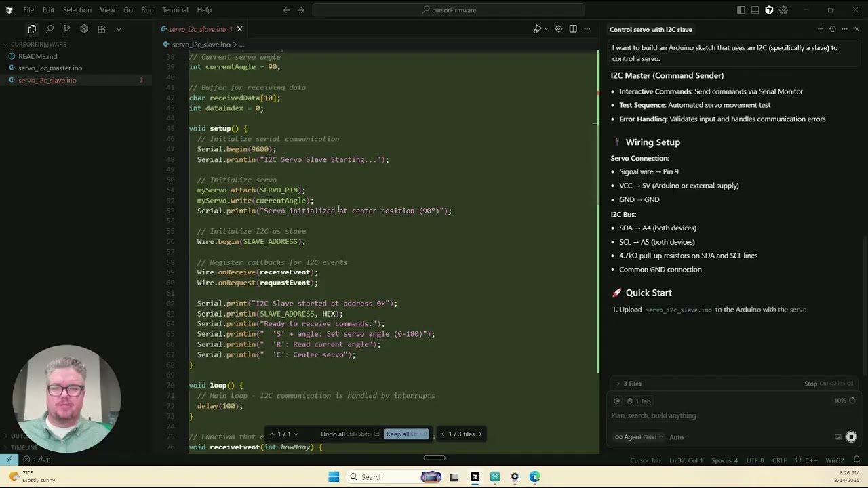This screenshot has height=488, width=868.
Task: Click the navigate back arrow
Action: coord(286,10)
